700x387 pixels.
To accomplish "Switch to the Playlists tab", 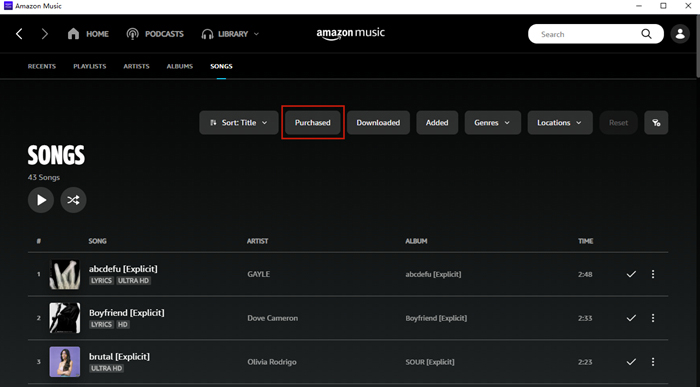I will click(x=90, y=66).
